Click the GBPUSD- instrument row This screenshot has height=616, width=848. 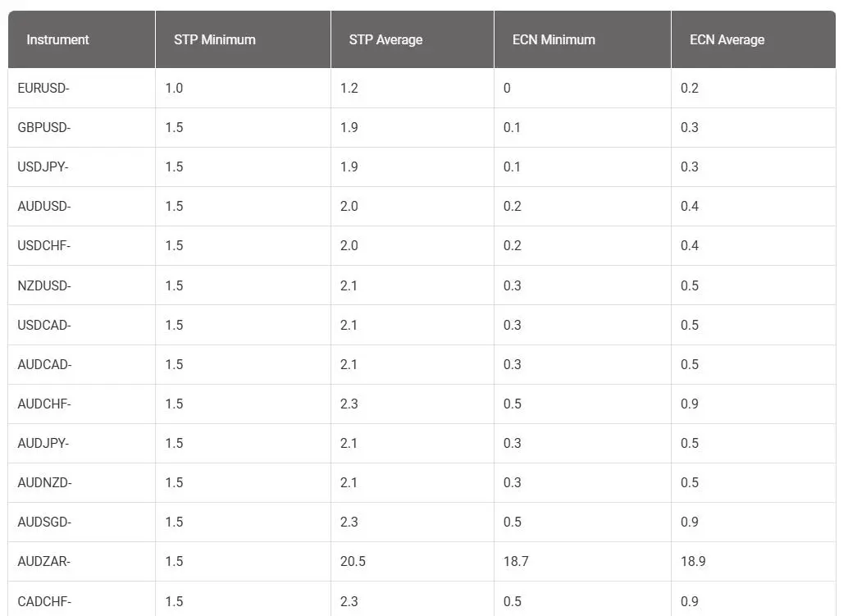[422, 128]
